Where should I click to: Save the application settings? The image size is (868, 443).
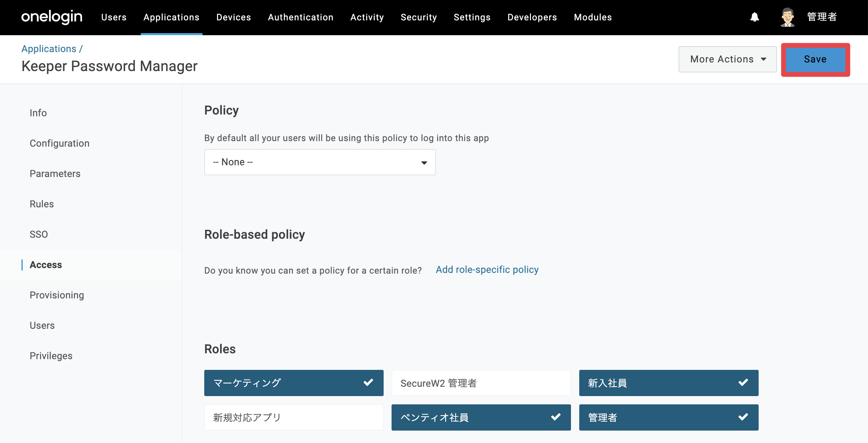coord(815,59)
